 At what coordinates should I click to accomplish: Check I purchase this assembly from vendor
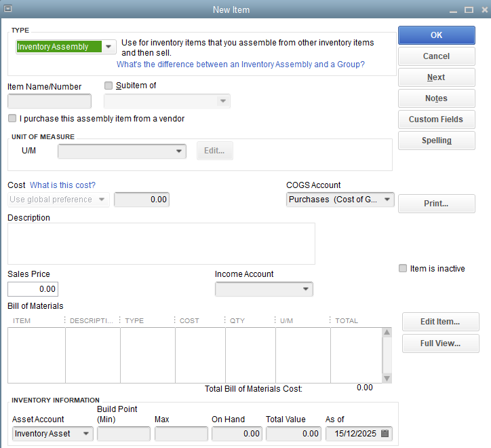12,118
